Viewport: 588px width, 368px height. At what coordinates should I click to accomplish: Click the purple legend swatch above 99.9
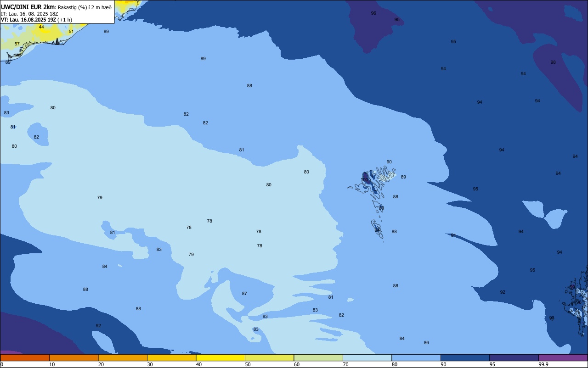click(x=563, y=357)
